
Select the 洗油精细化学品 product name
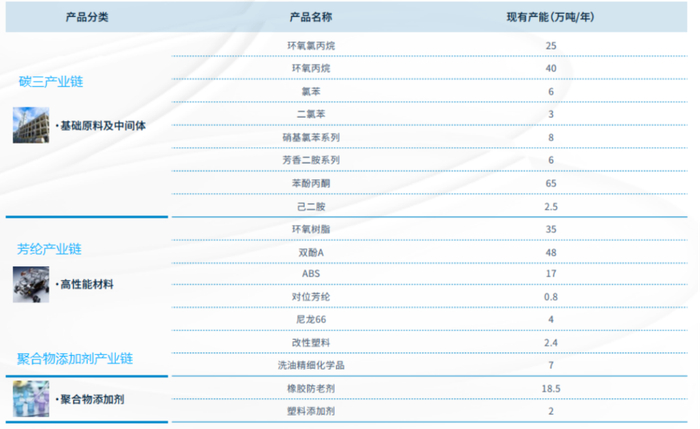coord(311,365)
